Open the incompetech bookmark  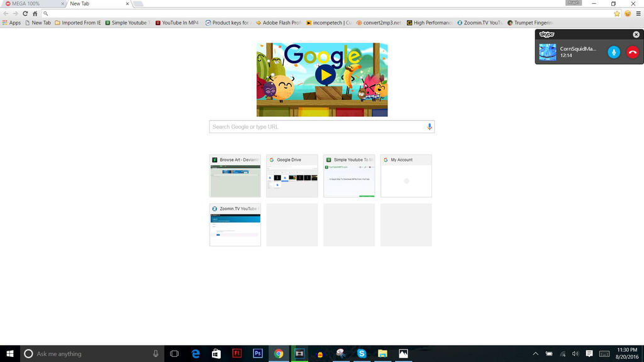pyautogui.click(x=329, y=23)
